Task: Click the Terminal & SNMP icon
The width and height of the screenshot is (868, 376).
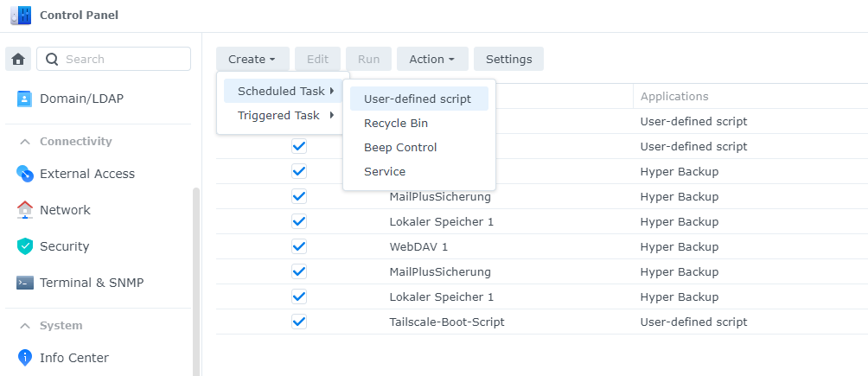Action: click(25, 283)
